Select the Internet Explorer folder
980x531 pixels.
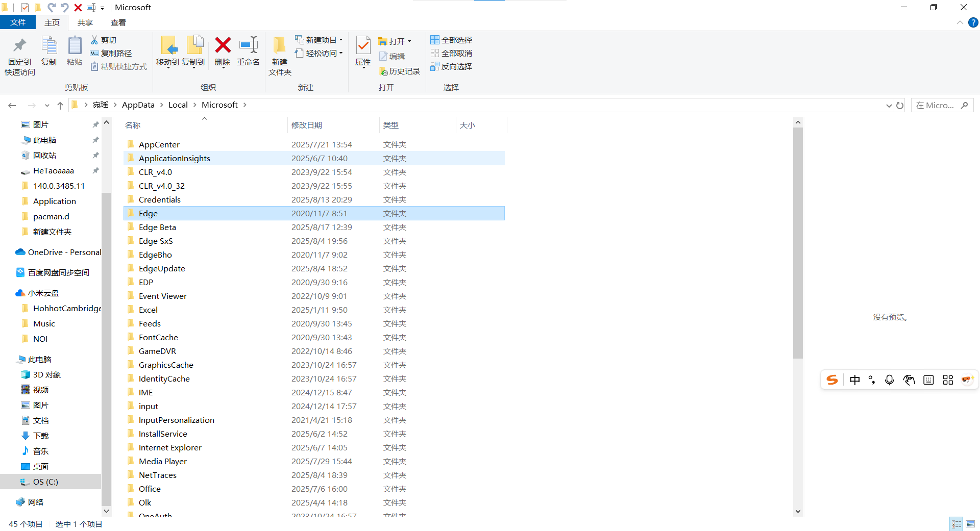[314, 447]
